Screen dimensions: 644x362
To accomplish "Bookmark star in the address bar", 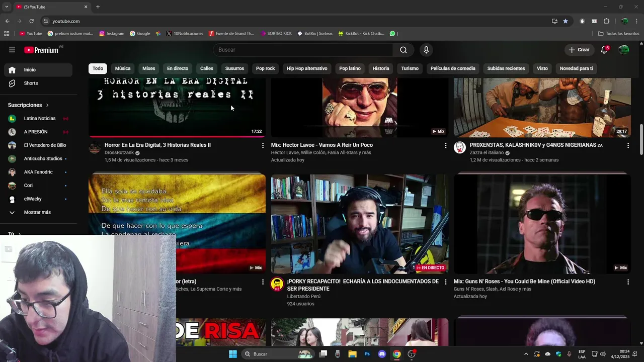I will (x=566, y=21).
